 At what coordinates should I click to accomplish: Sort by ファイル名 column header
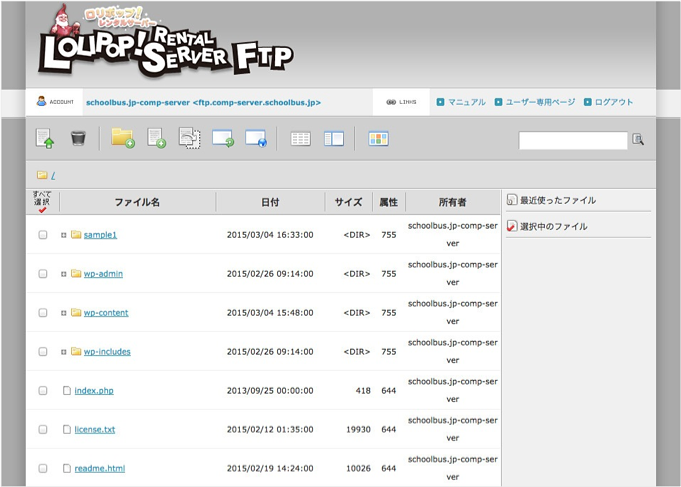pyautogui.click(x=137, y=202)
